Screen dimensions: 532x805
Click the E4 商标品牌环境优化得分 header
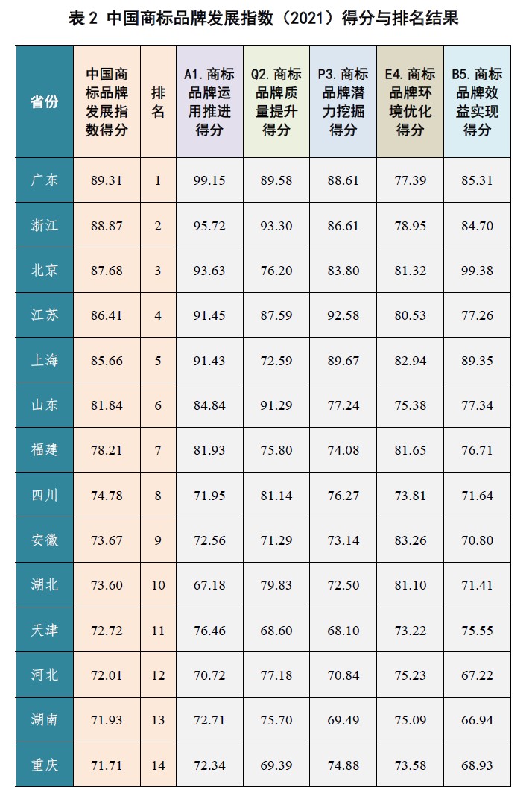click(x=410, y=102)
